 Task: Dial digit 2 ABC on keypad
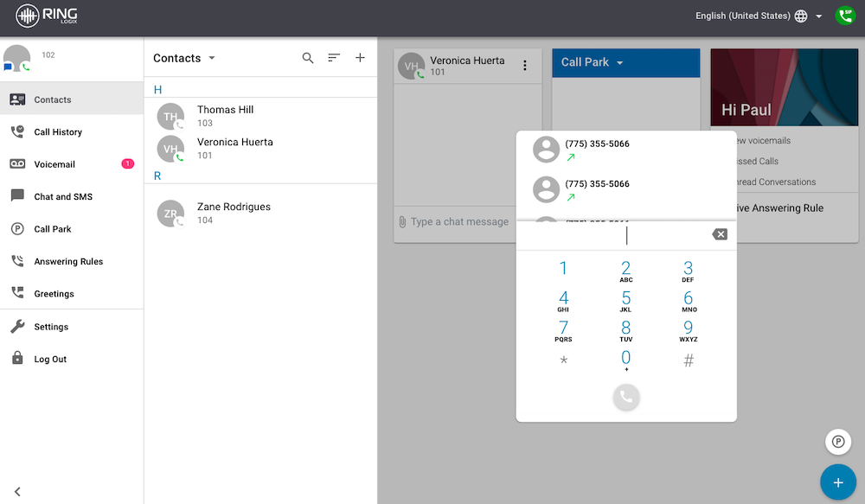(x=626, y=271)
